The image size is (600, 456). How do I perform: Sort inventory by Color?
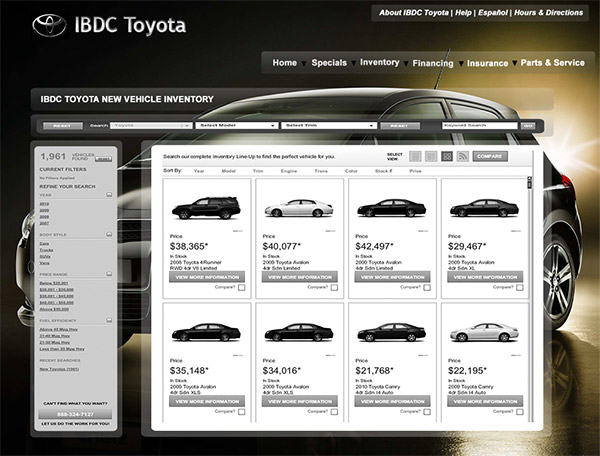click(351, 171)
